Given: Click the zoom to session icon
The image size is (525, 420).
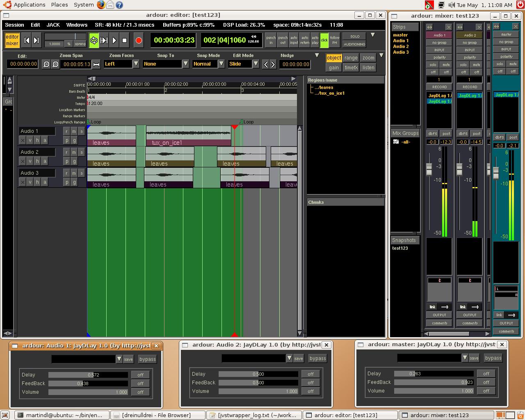Looking at the screenshot, I should [x=96, y=64].
